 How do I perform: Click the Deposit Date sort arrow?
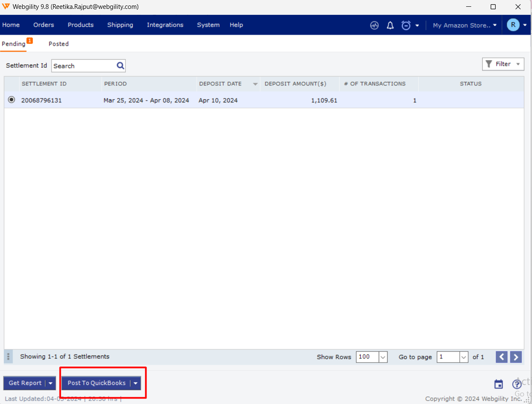255,84
